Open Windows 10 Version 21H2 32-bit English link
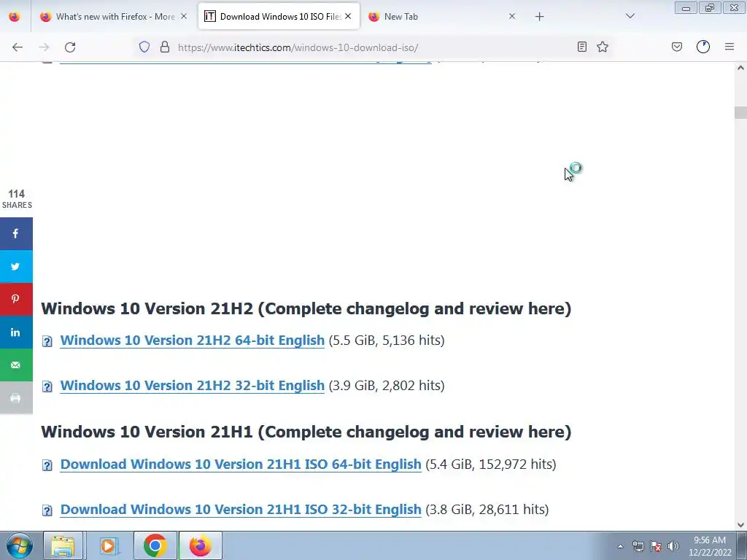Screen dimensions: 747x560 (193, 386)
